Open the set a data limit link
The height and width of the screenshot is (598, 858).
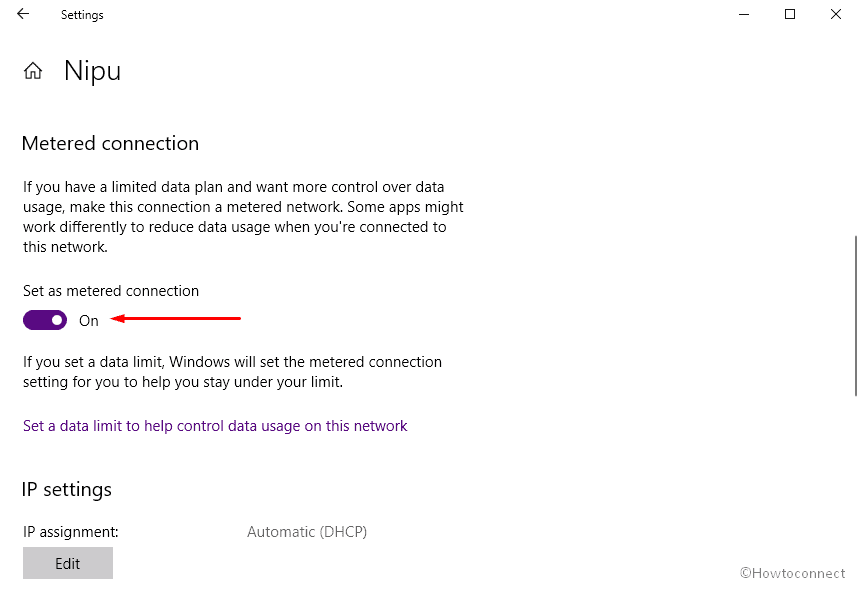tap(215, 426)
